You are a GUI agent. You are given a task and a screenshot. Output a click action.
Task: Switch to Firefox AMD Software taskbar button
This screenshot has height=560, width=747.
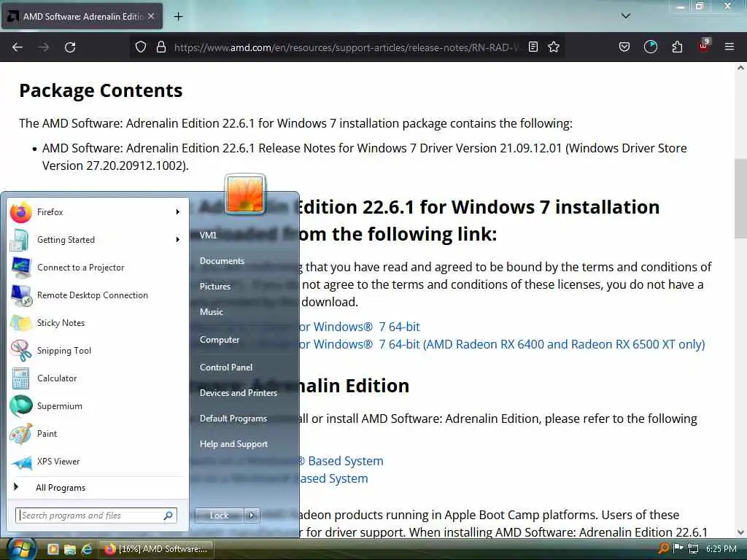[156, 549]
